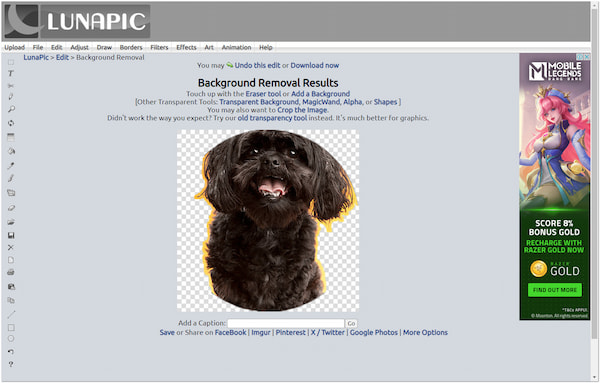
Task: Click the Add a Caption text field
Action: point(286,323)
